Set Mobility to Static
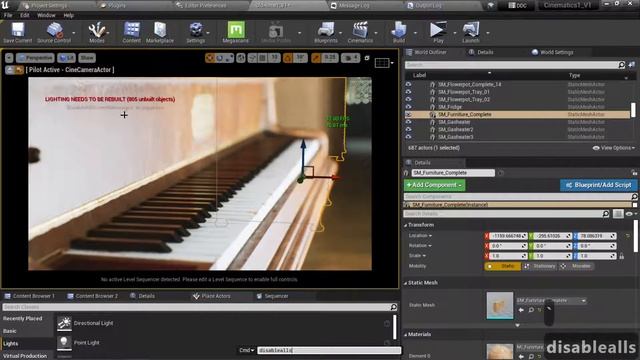Screen dimensions: 640x360 pyautogui.click(x=502, y=266)
